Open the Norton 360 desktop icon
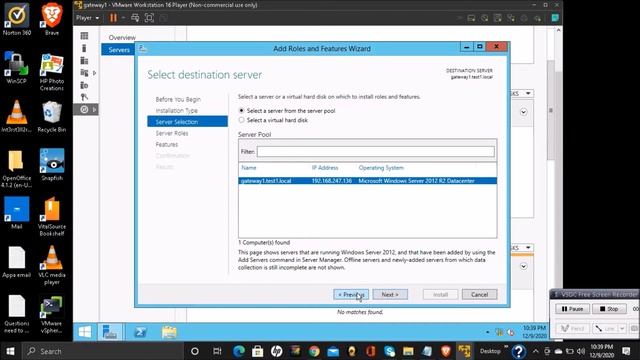640x360 pixels. [17, 19]
